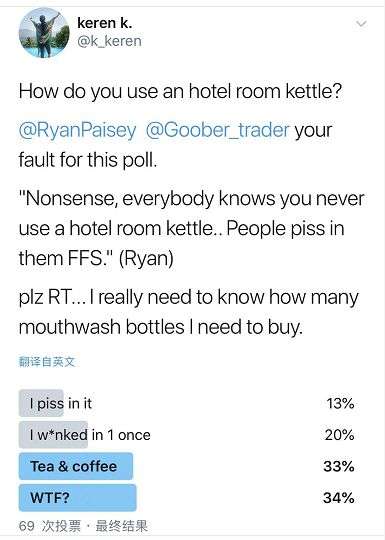
Task: Click the tweet question about hotel kettle
Action: click(180, 92)
